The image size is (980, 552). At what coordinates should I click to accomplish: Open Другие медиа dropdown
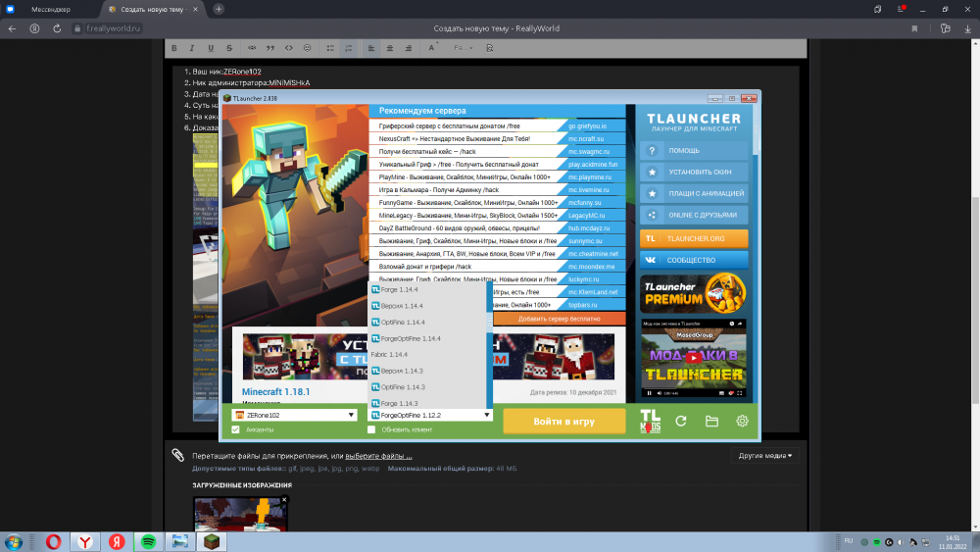tap(765, 456)
